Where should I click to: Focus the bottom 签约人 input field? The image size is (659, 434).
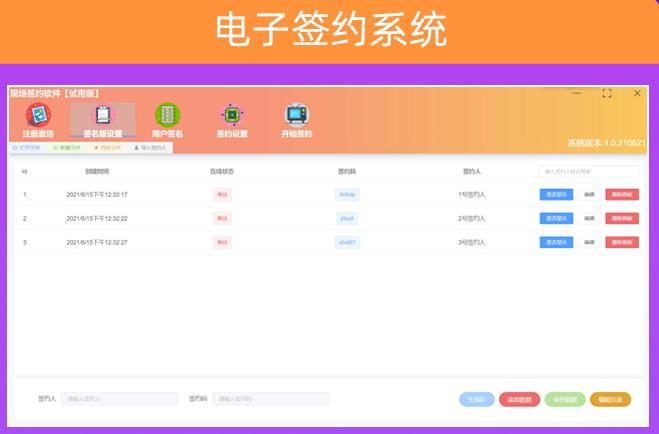(x=120, y=399)
